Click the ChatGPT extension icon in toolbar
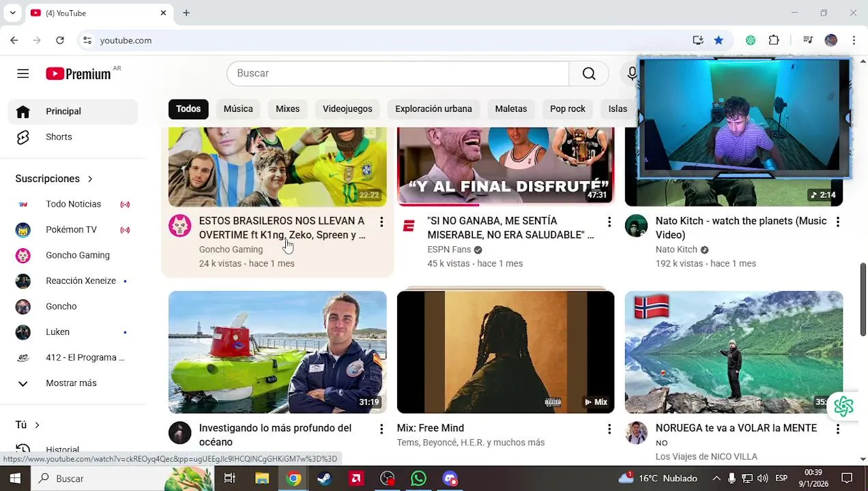 [751, 40]
